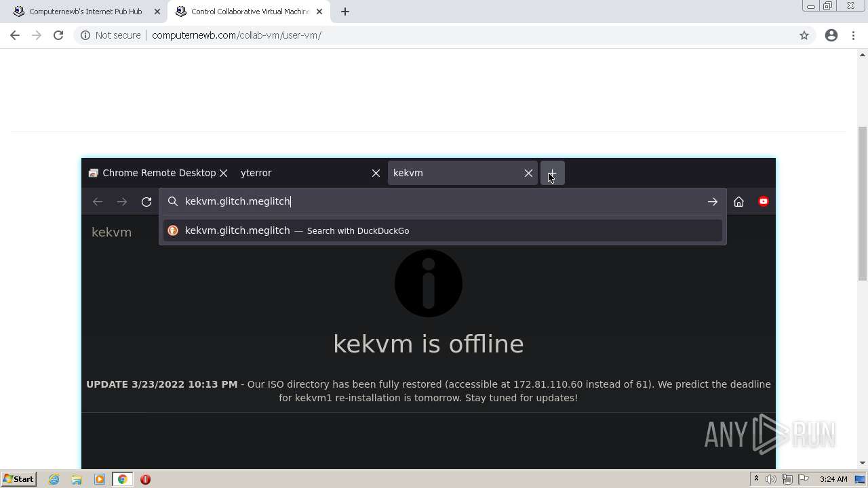Reload the computernewb page in Chrome

(58, 35)
